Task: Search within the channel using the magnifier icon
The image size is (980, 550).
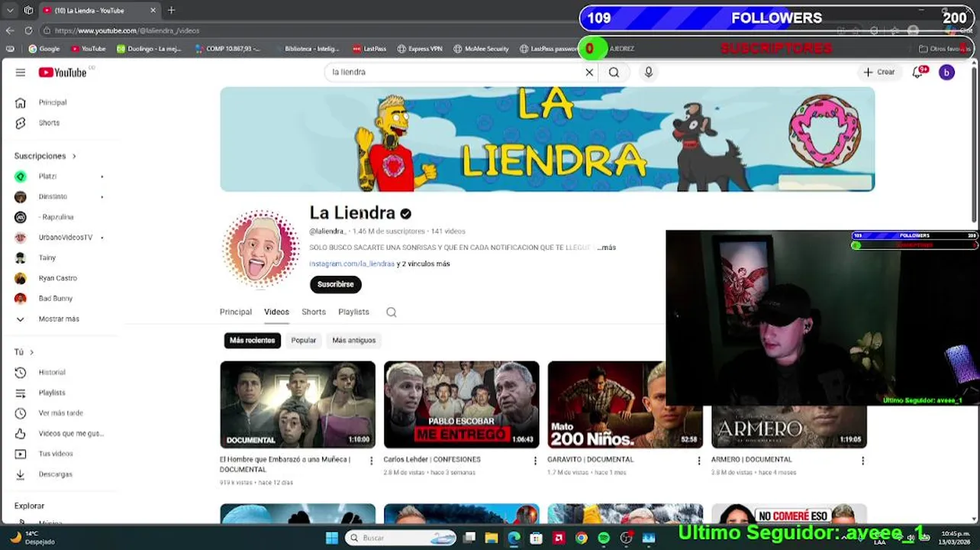Action: 392,312
